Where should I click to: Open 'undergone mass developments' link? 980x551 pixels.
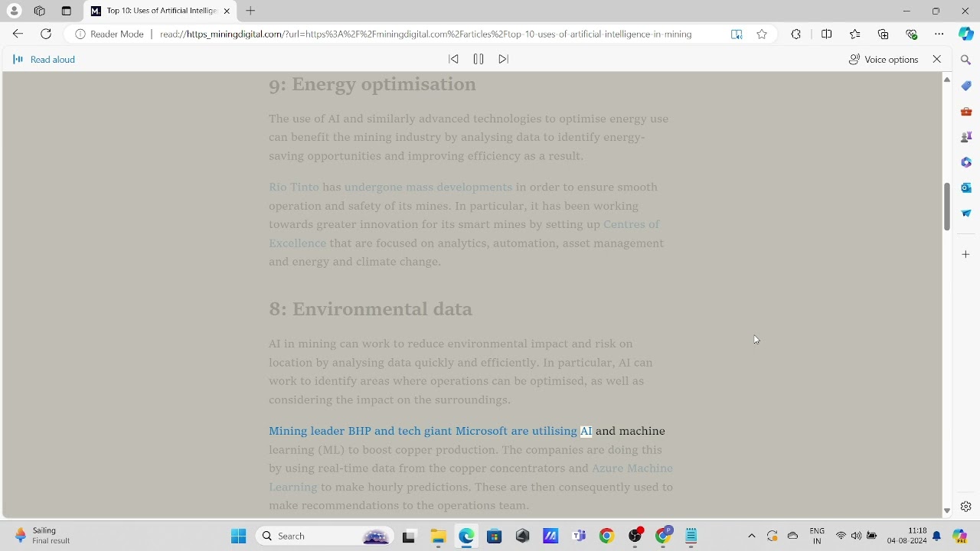(428, 187)
